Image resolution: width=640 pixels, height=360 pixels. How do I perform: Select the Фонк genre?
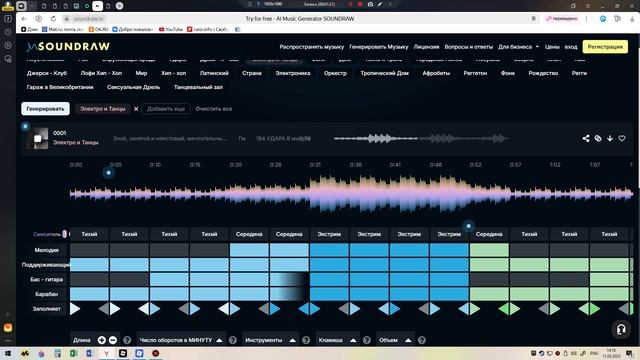[x=508, y=73]
